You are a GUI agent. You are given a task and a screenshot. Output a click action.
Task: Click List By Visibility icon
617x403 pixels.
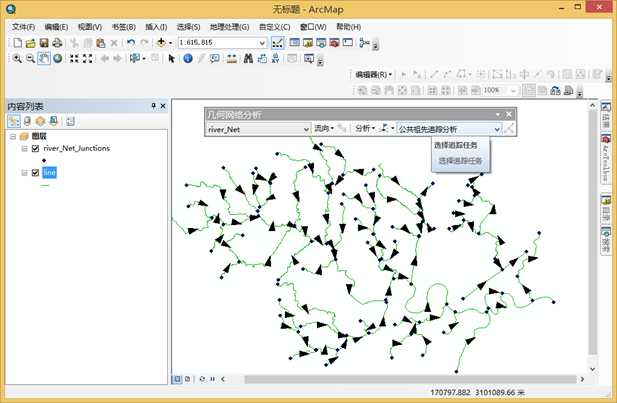pos(40,121)
